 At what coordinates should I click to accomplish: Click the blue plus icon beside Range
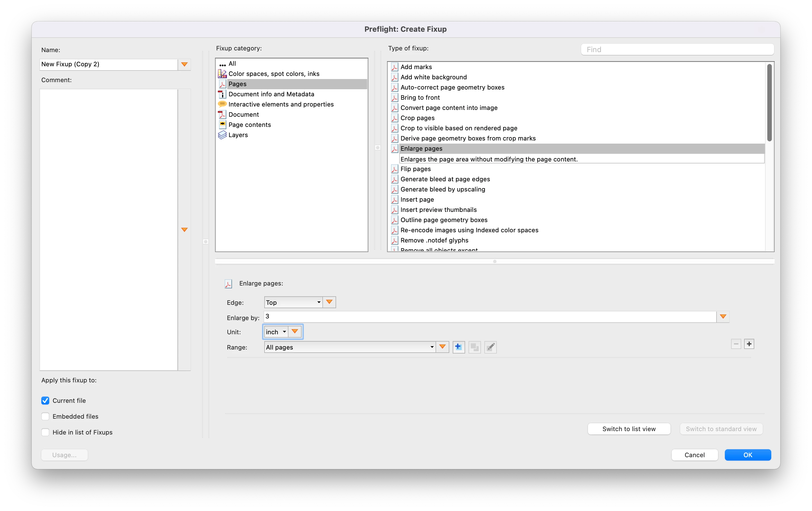tap(458, 347)
